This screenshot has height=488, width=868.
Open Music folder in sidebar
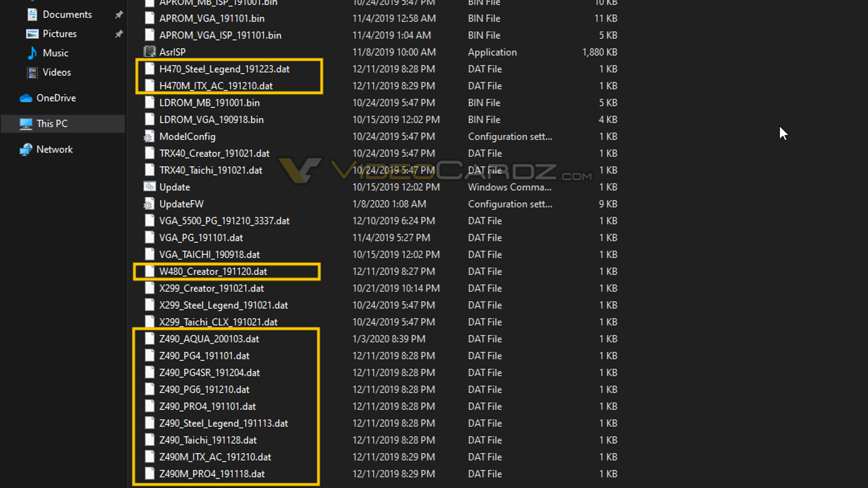tap(55, 53)
